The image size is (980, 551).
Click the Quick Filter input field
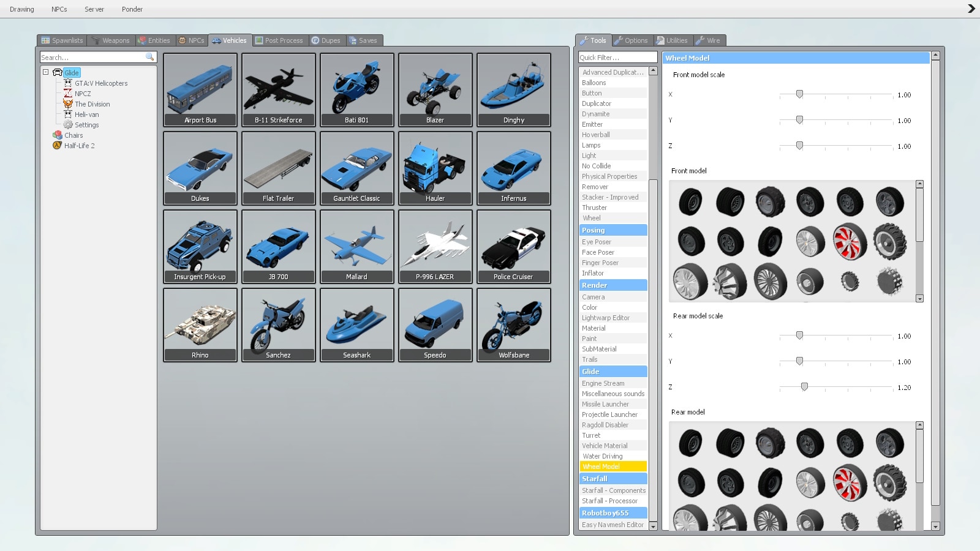pyautogui.click(x=617, y=58)
